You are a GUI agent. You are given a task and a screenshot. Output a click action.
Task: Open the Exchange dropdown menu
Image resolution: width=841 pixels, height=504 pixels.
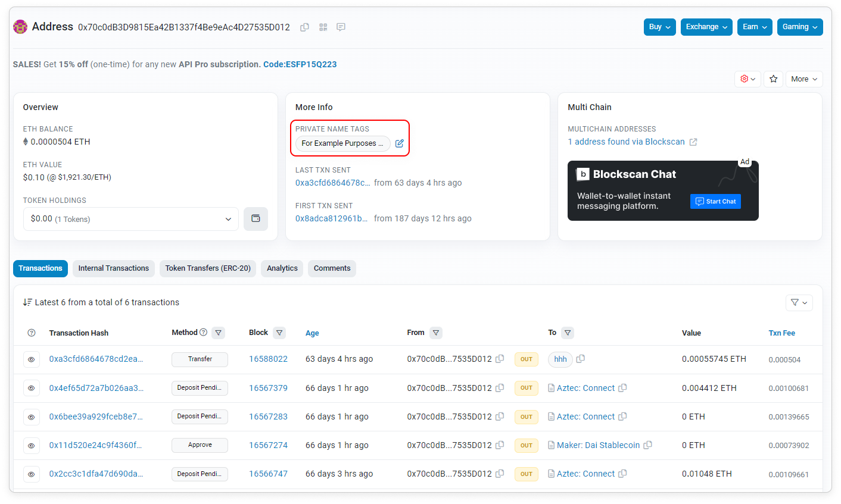point(706,27)
